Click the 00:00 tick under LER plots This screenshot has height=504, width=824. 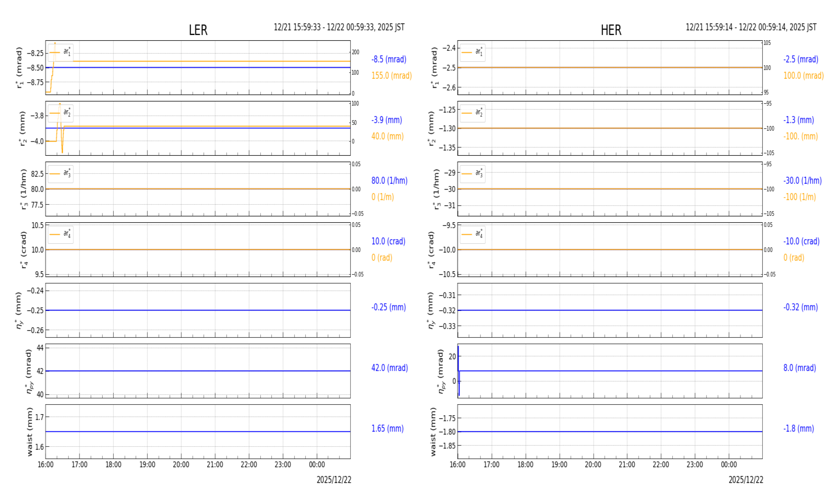(317, 465)
